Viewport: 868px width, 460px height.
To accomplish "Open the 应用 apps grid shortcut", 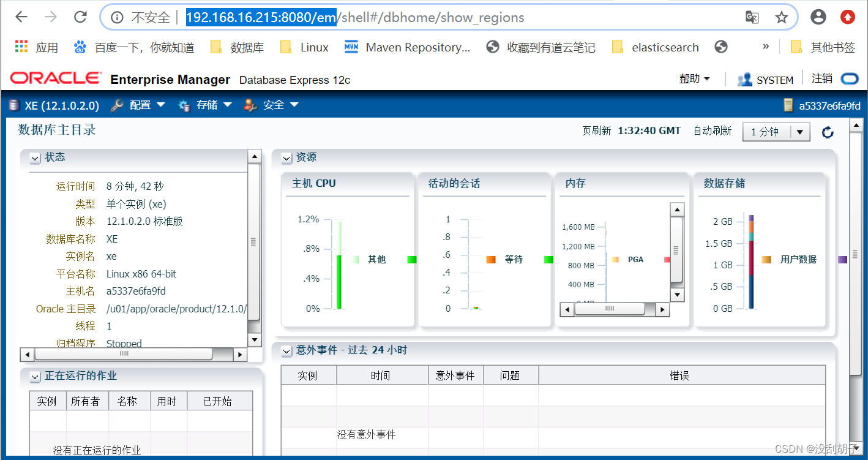I will (x=37, y=47).
